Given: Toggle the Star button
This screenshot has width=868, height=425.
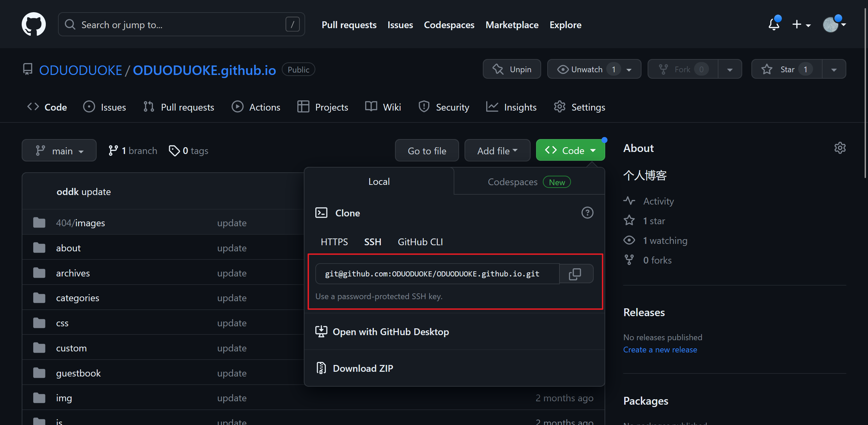Looking at the screenshot, I should [787, 69].
